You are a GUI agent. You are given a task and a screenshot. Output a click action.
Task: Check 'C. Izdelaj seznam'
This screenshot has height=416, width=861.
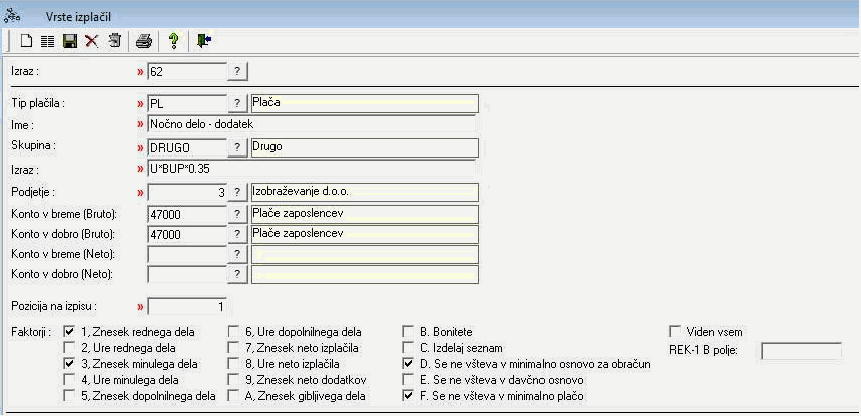(x=408, y=347)
